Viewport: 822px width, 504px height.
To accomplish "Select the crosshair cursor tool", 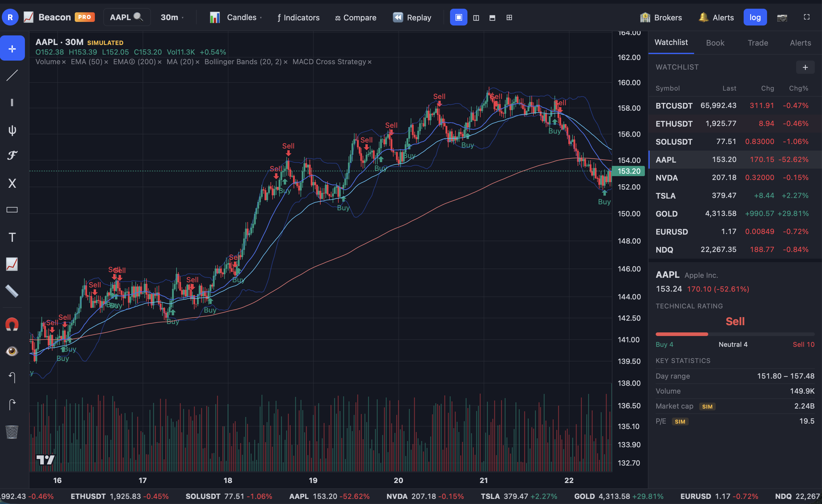I will pyautogui.click(x=12, y=48).
